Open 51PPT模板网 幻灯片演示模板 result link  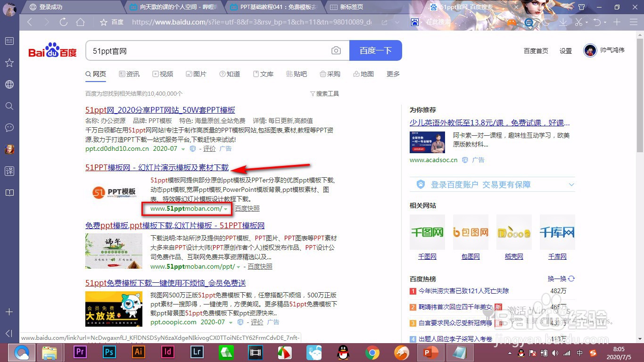click(157, 167)
